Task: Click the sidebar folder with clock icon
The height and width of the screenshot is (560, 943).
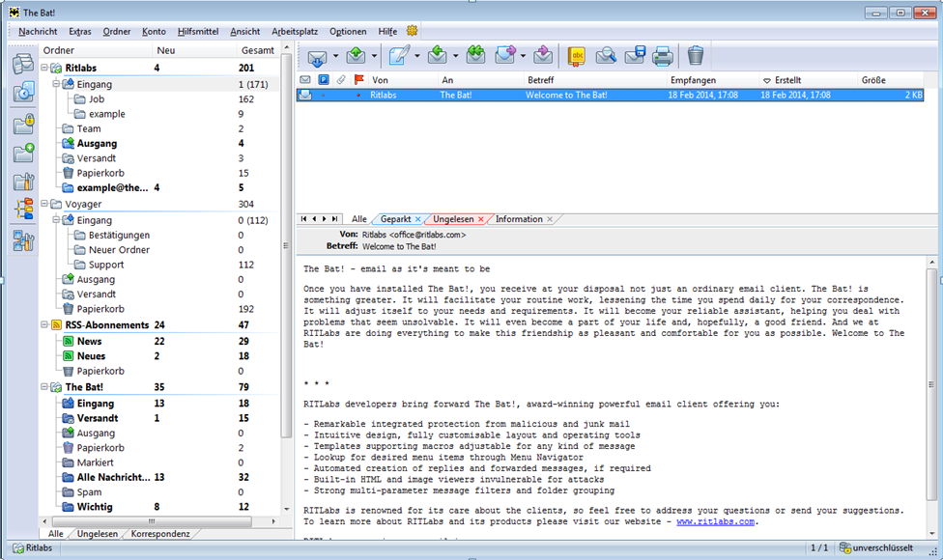Action: click(23, 92)
